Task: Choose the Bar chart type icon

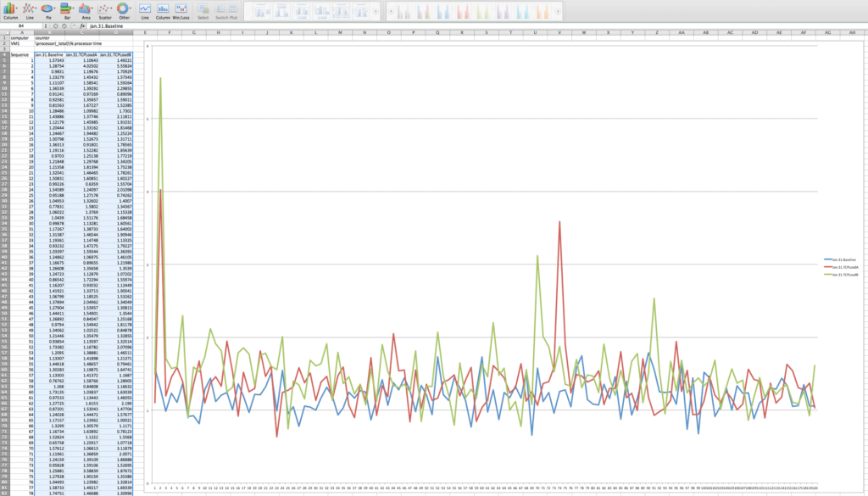Action: pyautogui.click(x=64, y=8)
